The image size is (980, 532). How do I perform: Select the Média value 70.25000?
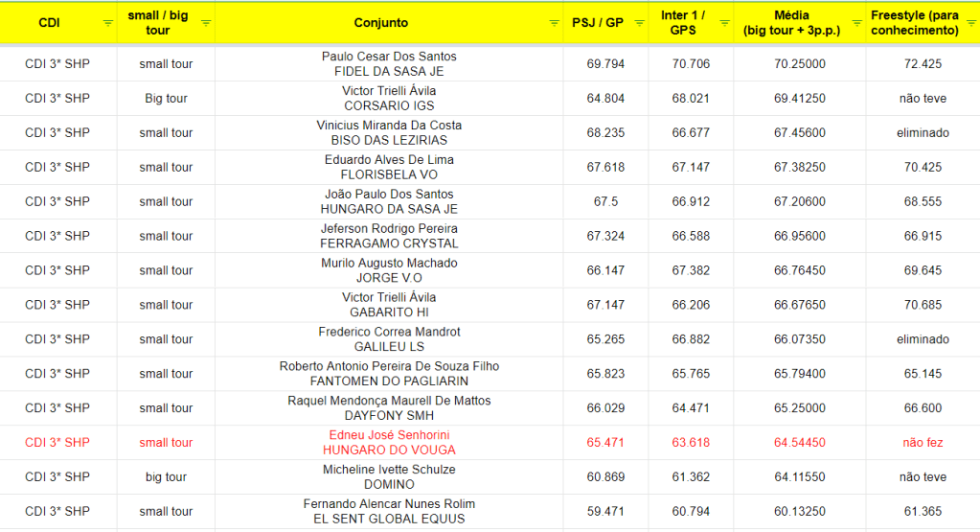pos(799,64)
